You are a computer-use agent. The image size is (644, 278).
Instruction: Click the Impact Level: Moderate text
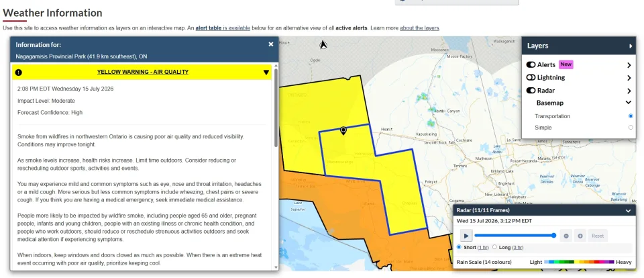[x=46, y=101]
